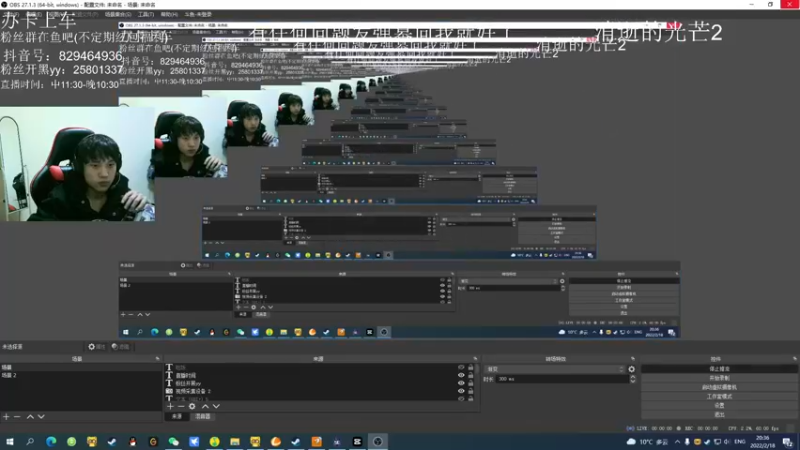Click the Stop Streaming (停止推流) button
Image resolution: width=800 pixels, height=450 pixels.
(x=719, y=369)
